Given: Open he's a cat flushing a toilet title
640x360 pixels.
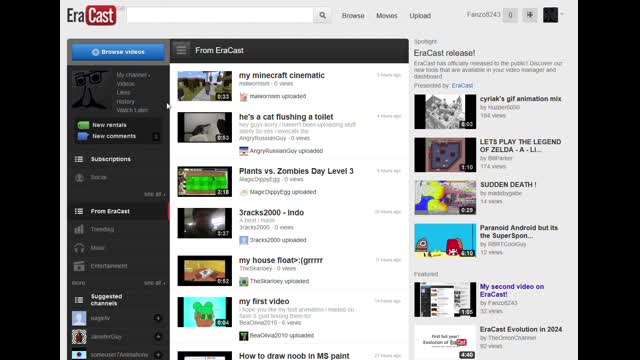Looking at the screenshot, I should click(x=286, y=117).
